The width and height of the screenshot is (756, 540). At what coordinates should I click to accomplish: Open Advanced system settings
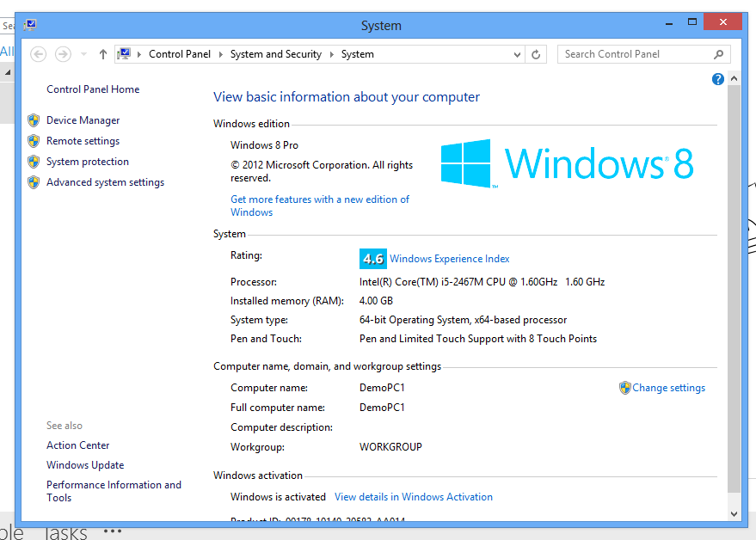[x=105, y=182]
